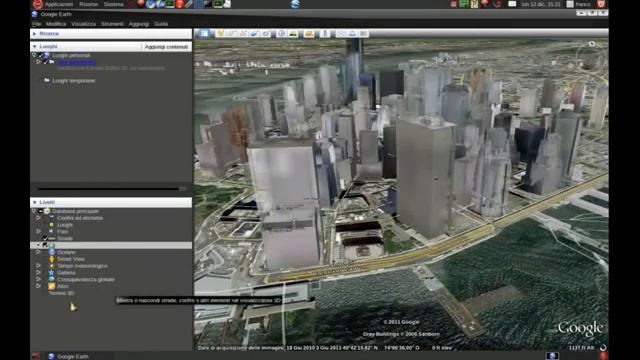Click the add image overlay icon
Image resolution: width=640 pixels, height=360 pixels.
tap(255, 33)
